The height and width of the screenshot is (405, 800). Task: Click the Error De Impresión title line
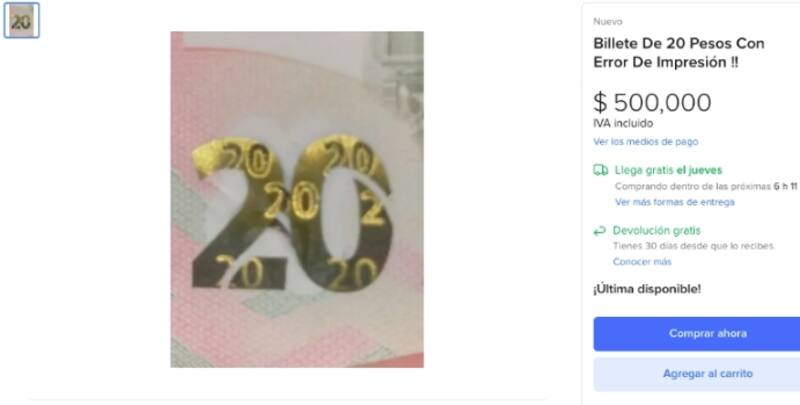(665, 62)
